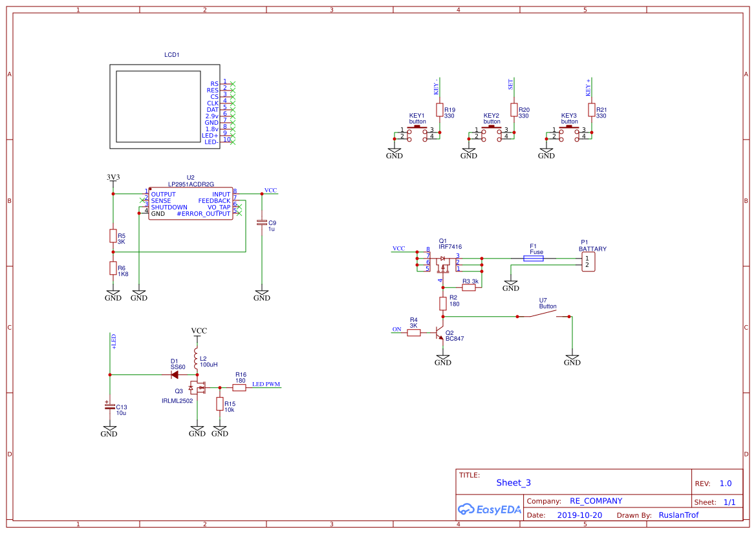Click the RuslanTrof drawn-by text

tap(678, 515)
